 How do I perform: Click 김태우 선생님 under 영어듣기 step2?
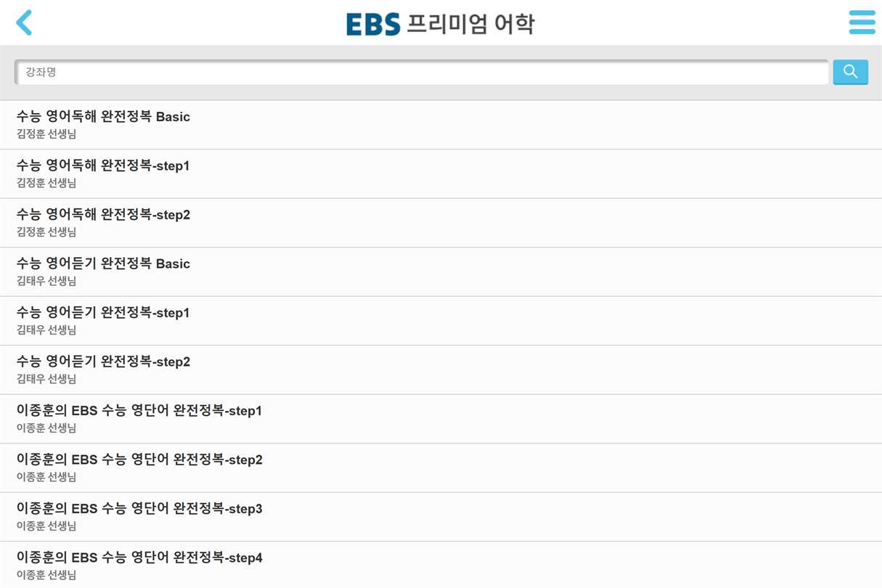pos(46,379)
